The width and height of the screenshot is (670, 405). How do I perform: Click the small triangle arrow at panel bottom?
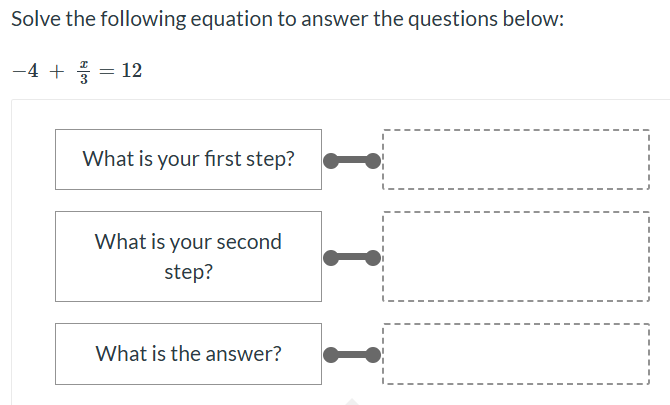pyautogui.click(x=349, y=401)
